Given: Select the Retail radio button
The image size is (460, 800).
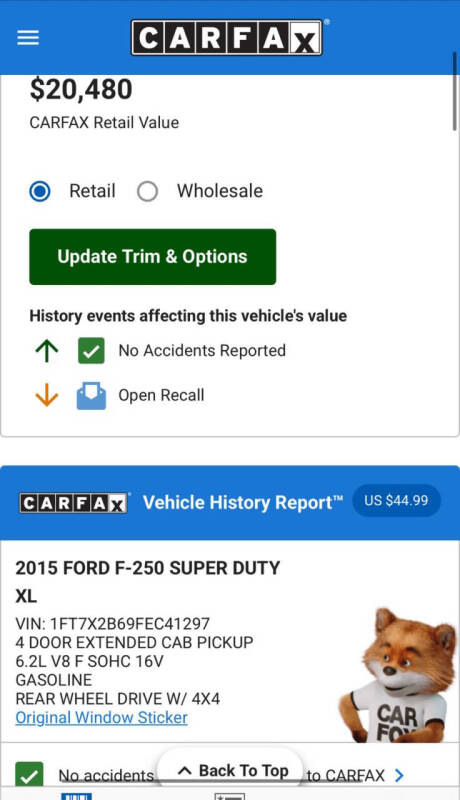Looking at the screenshot, I should point(40,191).
